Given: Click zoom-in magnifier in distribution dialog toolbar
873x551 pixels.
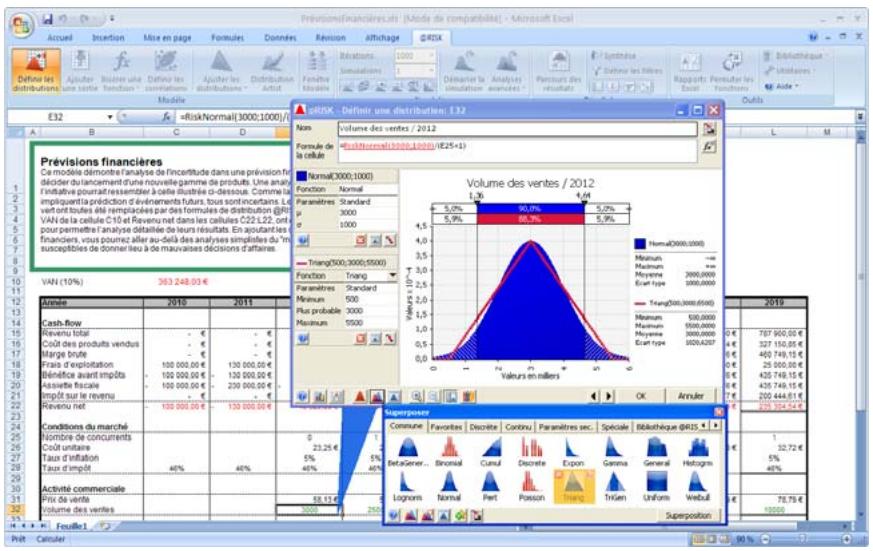Looking at the screenshot, I should tap(416, 396).
